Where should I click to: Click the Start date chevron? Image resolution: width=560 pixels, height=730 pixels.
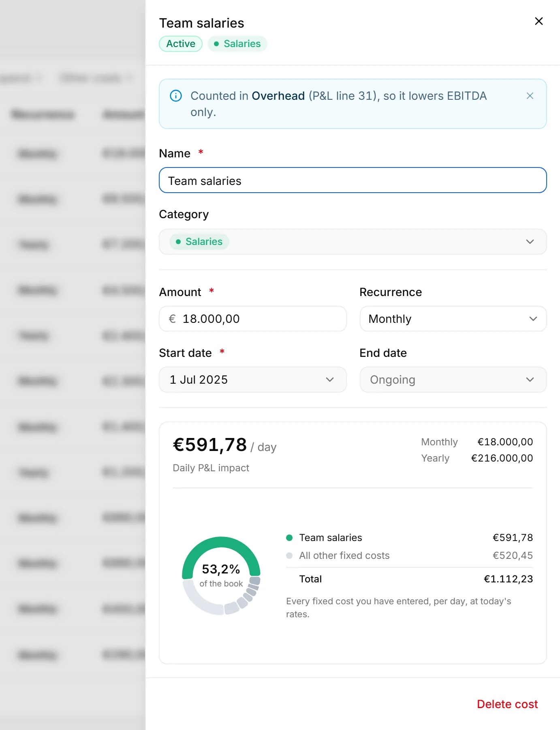click(x=329, y=380)
